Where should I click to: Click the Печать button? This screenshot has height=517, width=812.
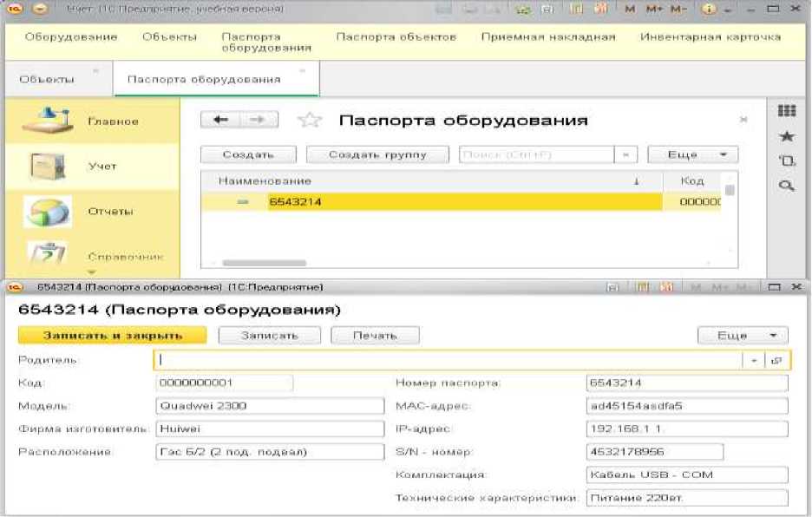pyautogui.click(x=374, y=336)
